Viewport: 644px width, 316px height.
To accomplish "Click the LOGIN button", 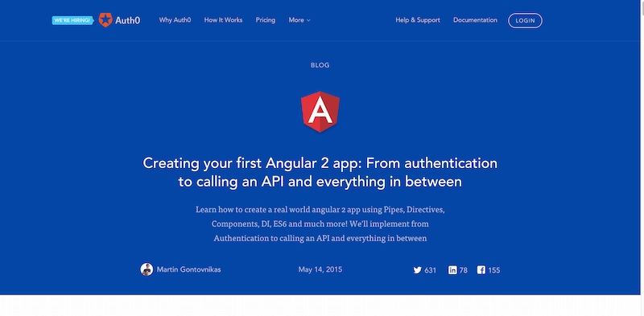I will click(526, 21).
